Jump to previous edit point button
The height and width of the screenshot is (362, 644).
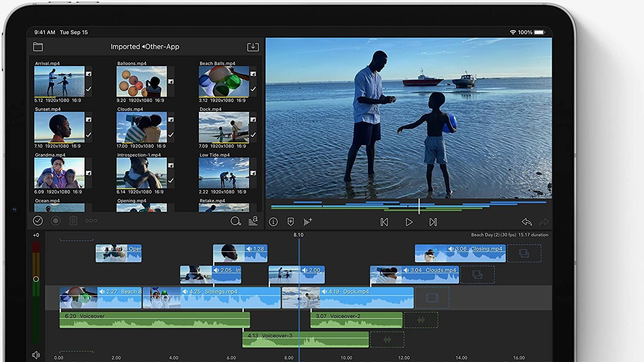click(384, 222)
